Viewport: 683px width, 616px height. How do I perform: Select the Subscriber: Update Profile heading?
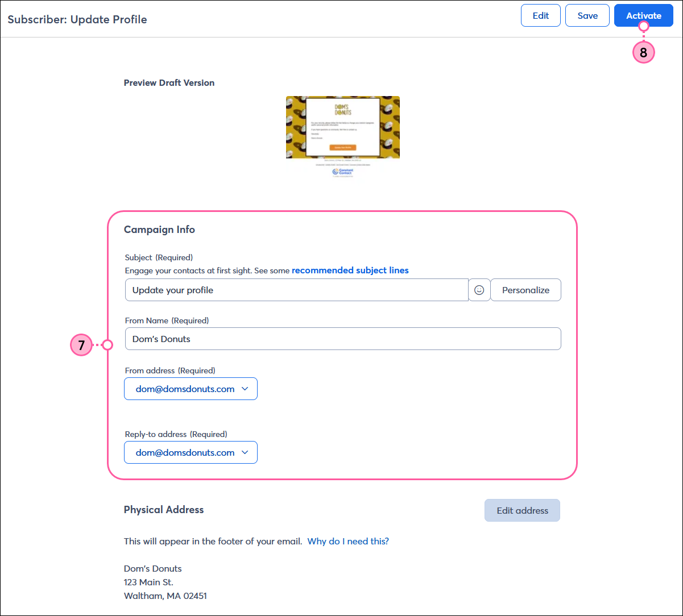click(77, 19)
